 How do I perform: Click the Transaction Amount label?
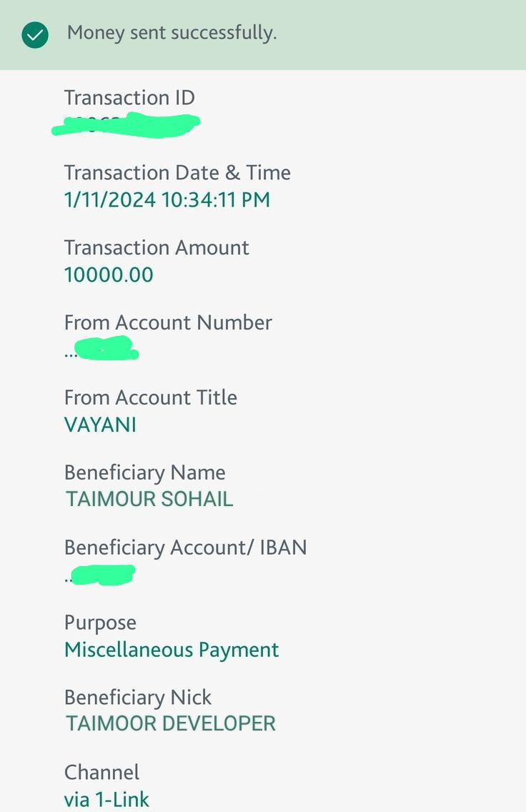[x=157, y=248]
